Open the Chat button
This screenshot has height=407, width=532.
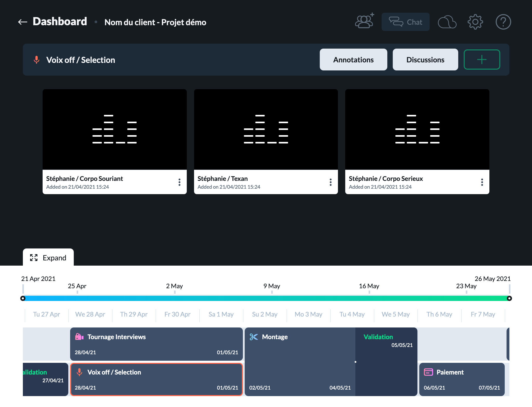[405, 22]
